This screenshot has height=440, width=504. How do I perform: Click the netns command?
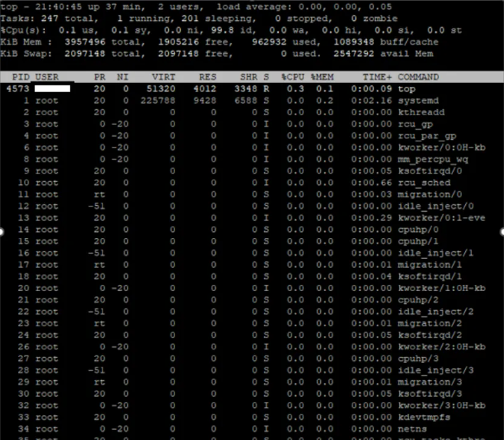(x=412, y=429)
